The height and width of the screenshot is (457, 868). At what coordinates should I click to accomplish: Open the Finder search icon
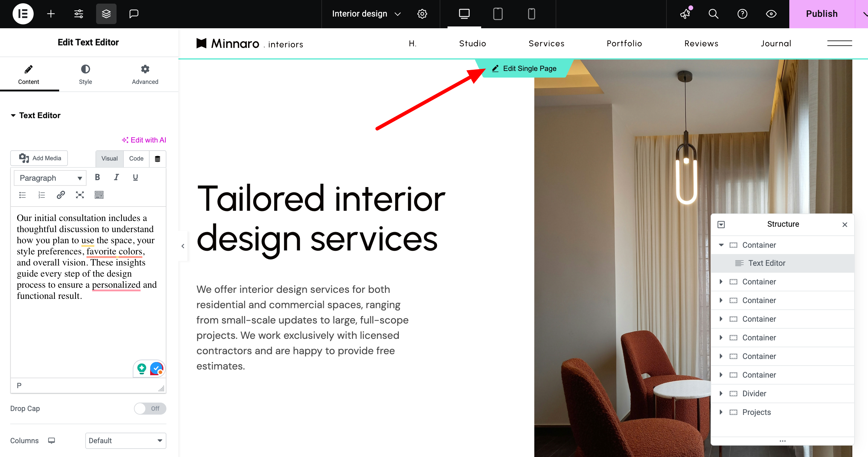coord(713,14)
